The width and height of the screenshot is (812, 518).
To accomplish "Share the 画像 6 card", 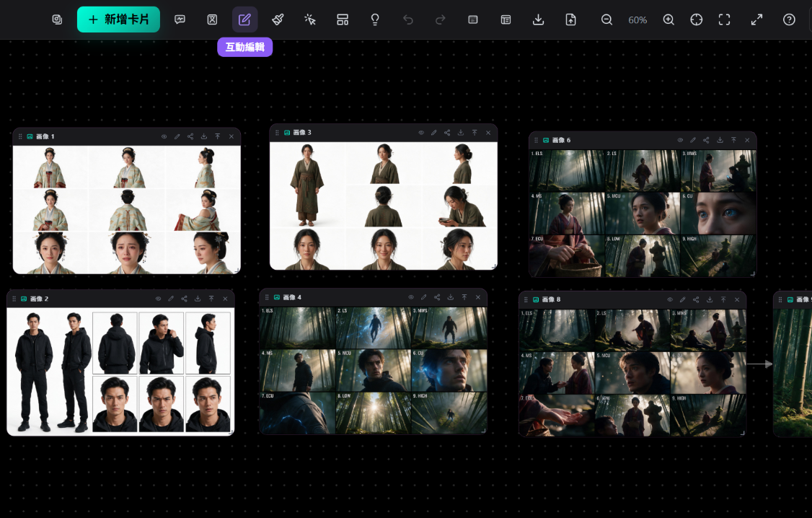I will pos(707,141).
